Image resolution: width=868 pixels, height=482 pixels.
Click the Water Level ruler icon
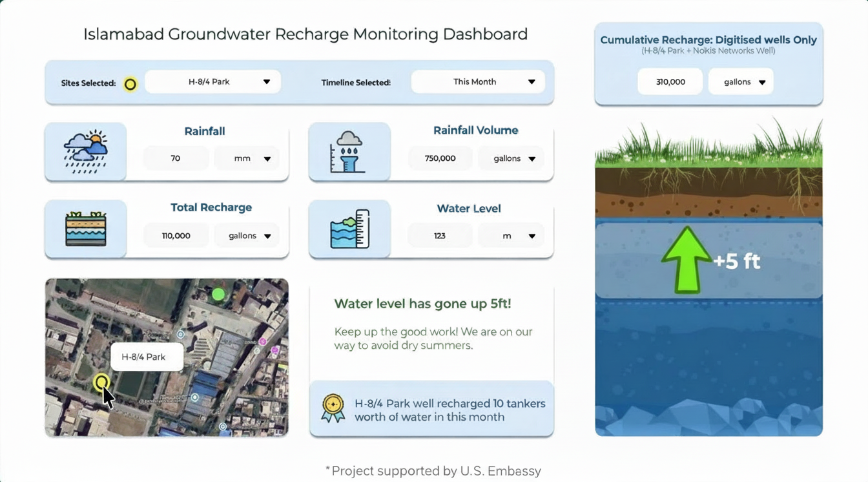[x=349, y=229]
